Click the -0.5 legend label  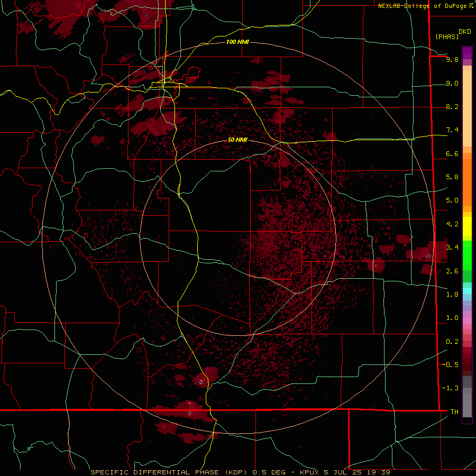click(451, 365)
